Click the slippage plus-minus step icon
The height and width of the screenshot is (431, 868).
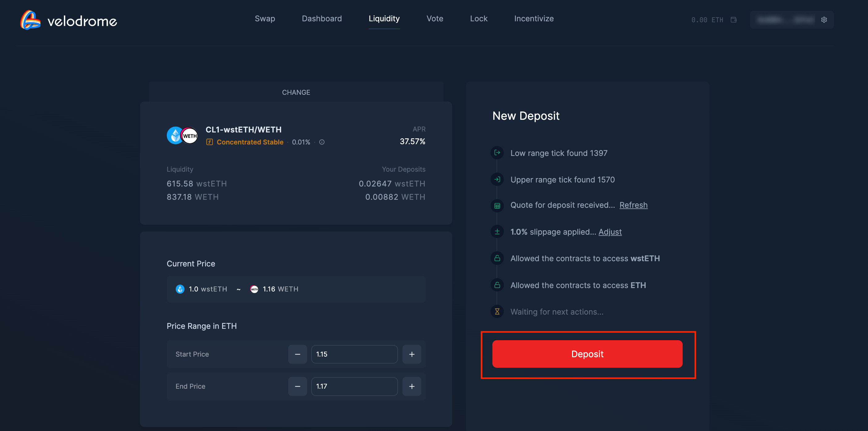coord(497,232)
